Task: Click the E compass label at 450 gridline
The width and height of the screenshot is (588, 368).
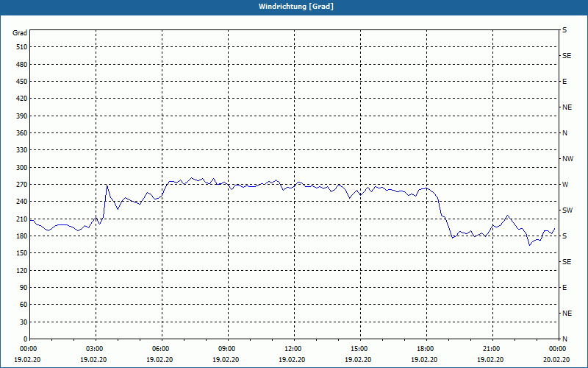Action: click(564, 82)
